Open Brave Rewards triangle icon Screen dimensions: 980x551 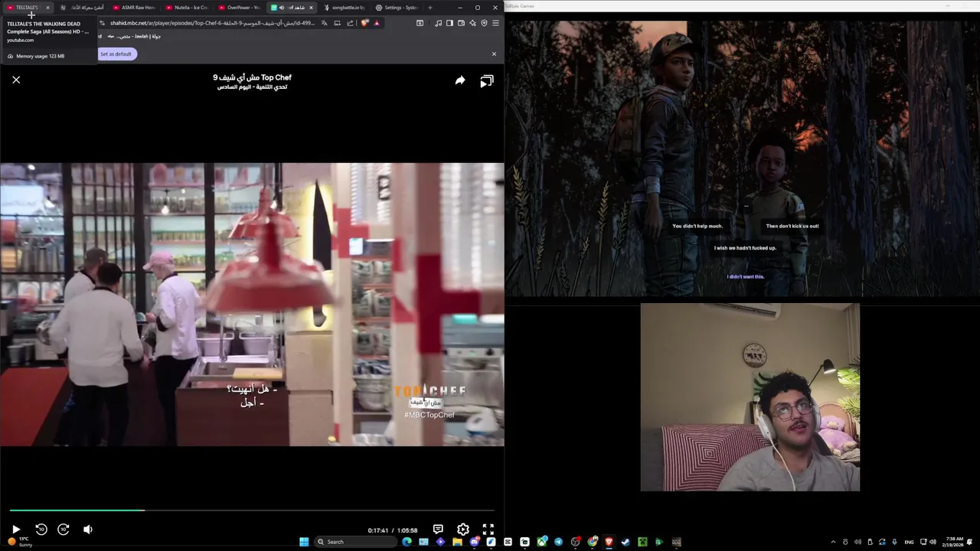pos(377,23)
